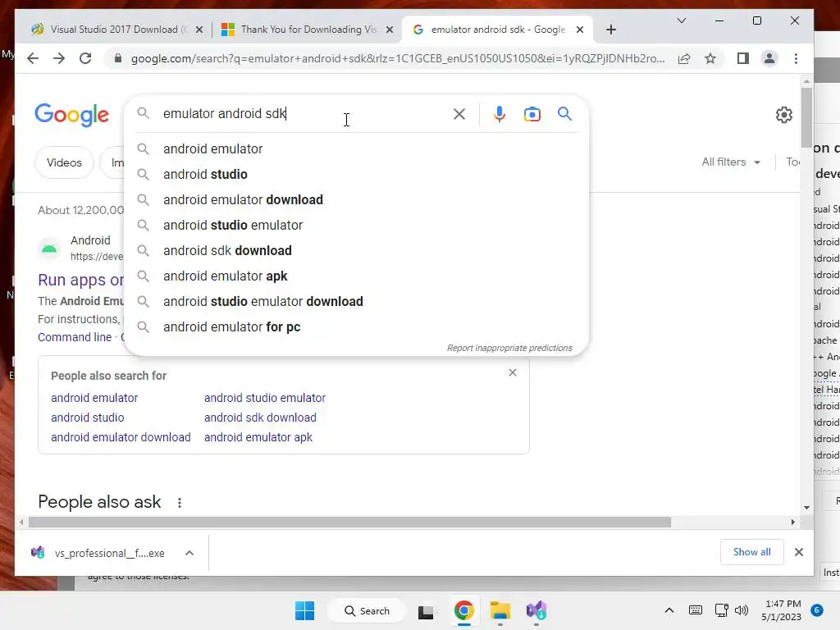
Task: Click the horizontal scrollbar thumb
Action: click(x=349, y=523)
